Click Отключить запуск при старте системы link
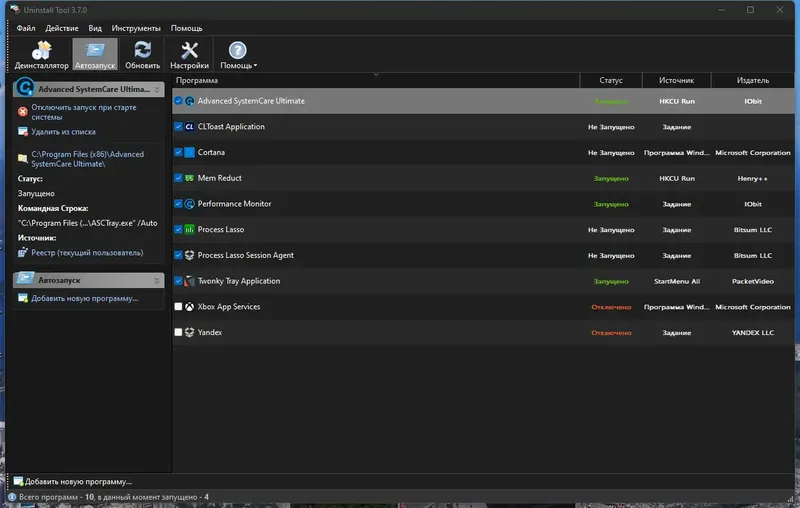Viewport: 800px width, 508px height. 84,112
